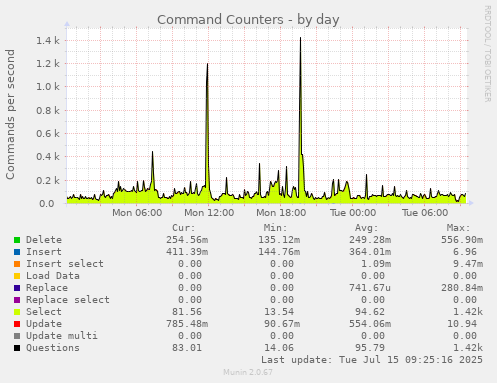Image resolution: width=497 pixels, height=383 pixels.
Task: Click the Update max value 10.94
Action: [x=462, y=324]
